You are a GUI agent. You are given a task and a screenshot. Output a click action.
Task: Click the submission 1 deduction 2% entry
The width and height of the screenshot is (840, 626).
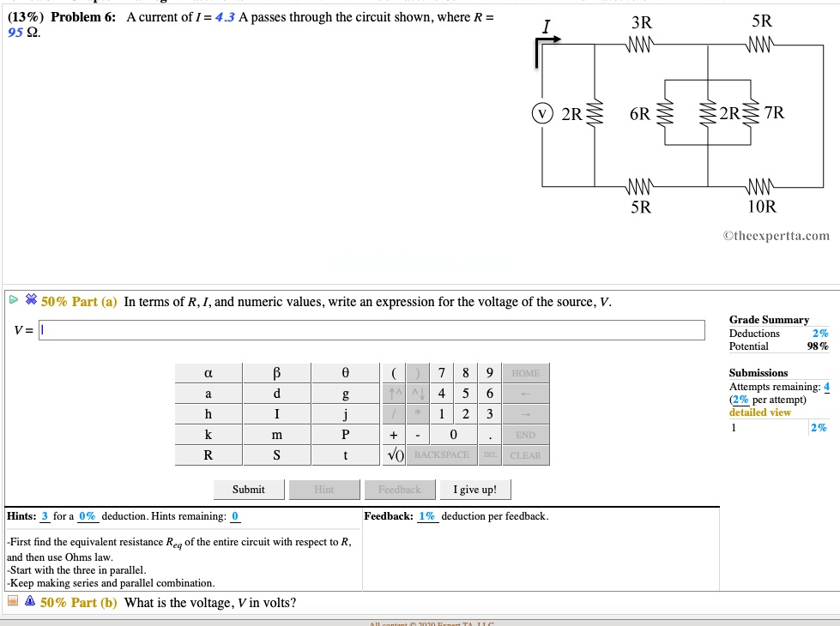tap(819, 427)
